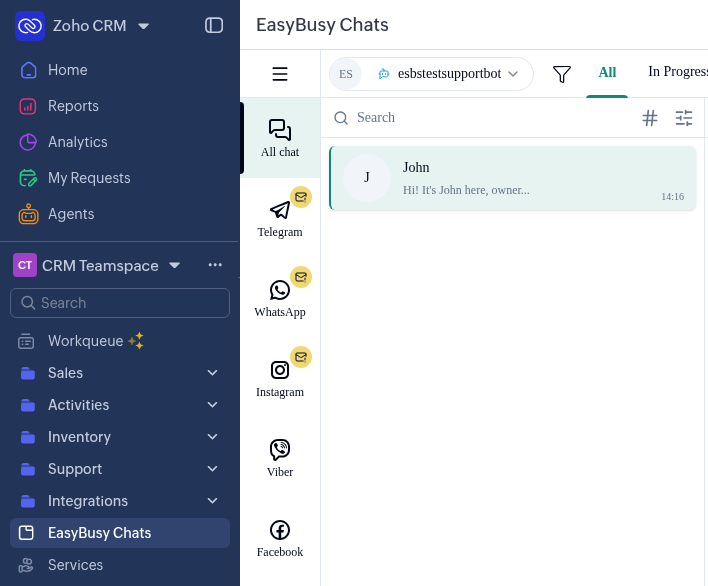Select the WhatsApp channel
This screenshot has height=586, width=708.
click(x=280, y=298)
